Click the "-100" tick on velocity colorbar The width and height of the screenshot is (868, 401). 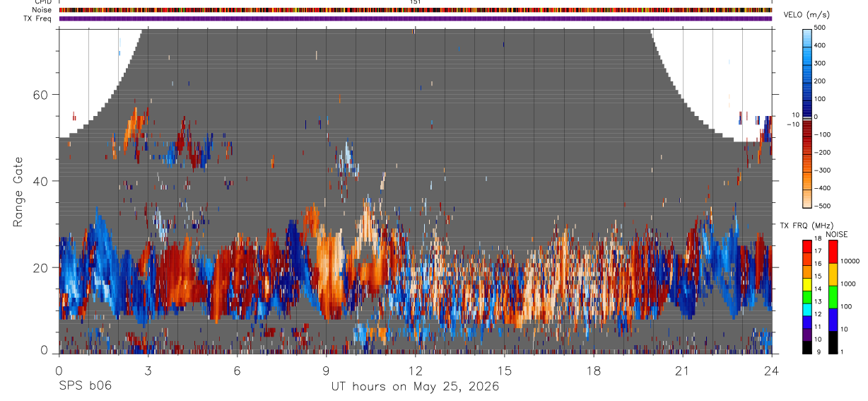click(821, 134)
